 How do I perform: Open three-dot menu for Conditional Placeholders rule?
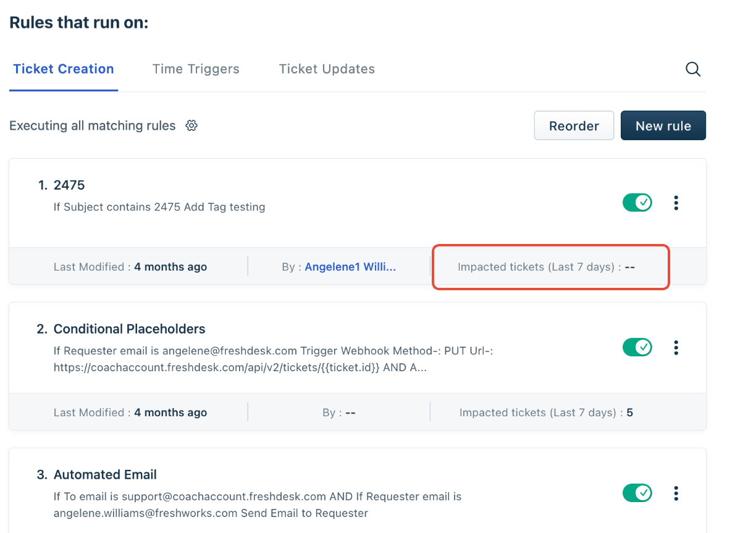(676, 348)
